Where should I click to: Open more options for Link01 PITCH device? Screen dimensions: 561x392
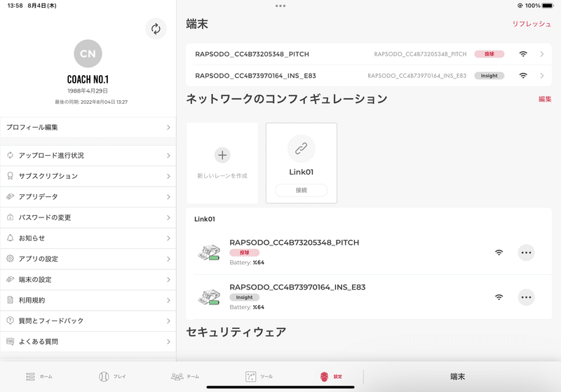[526, 252]
